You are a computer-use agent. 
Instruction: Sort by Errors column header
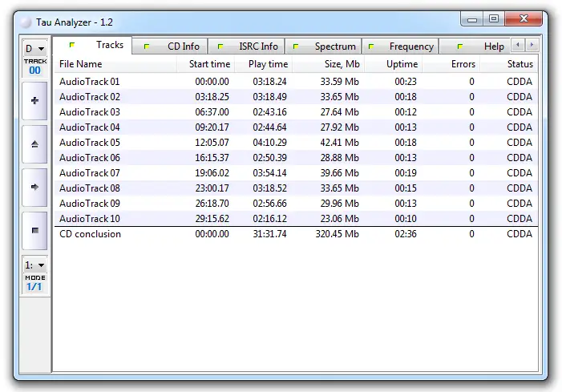[451, 64]
